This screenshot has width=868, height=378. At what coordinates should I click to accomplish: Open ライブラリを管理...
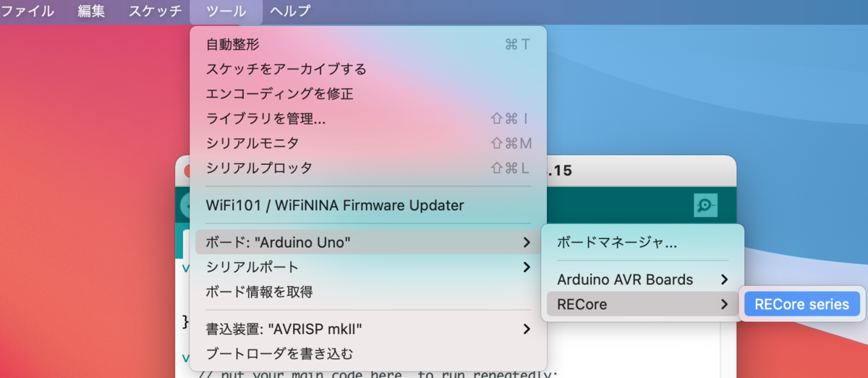point(368,119)
